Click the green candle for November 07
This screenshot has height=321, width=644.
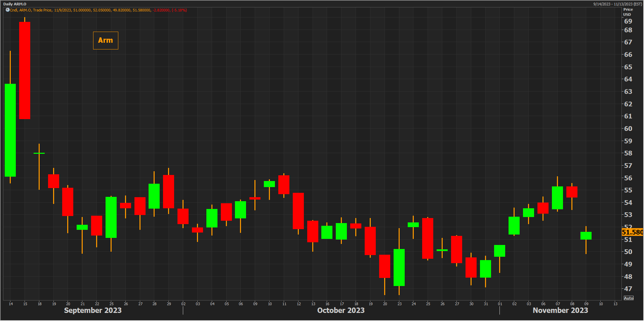[557, 198]
